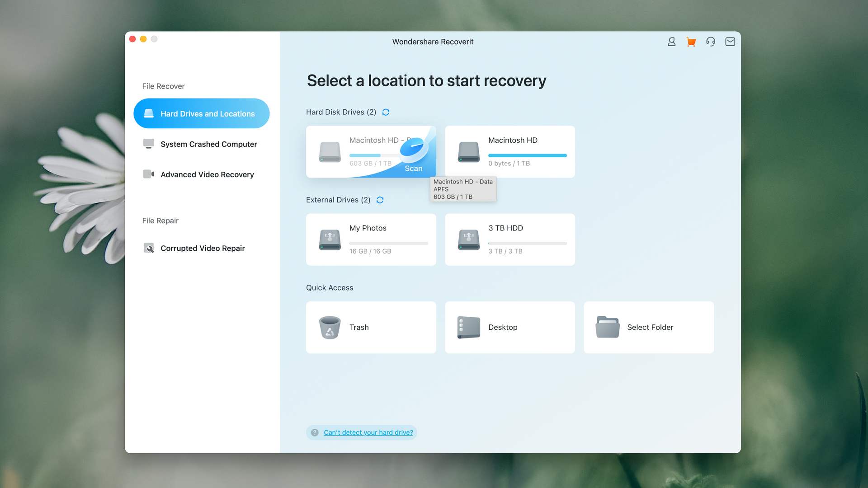
Task: Click the help question mark icon
Action: tap(315, 432)
